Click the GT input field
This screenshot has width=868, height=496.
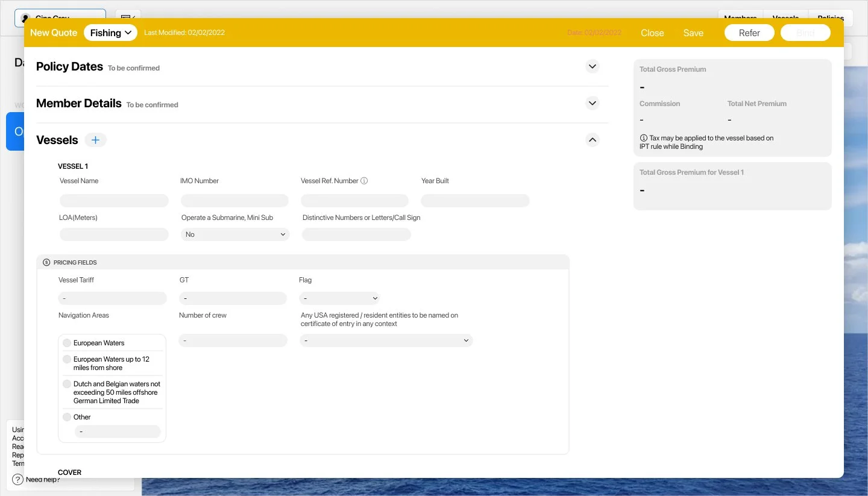[x=233, y=298]
